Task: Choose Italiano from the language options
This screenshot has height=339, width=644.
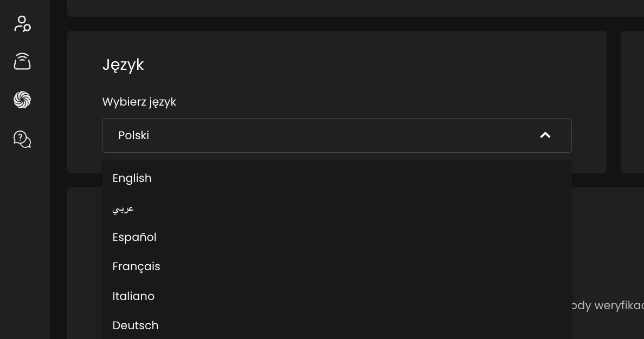Action: (x=337, y=296)
